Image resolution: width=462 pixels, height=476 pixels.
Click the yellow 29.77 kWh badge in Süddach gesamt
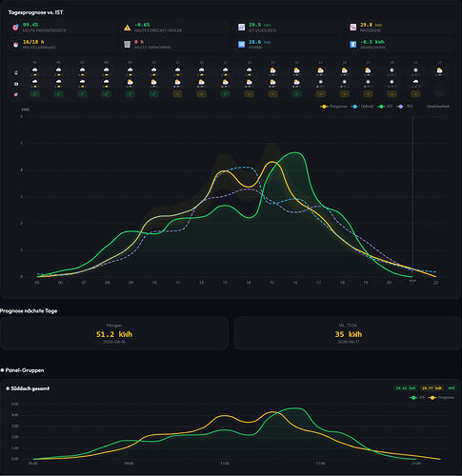tap(432, 388)
